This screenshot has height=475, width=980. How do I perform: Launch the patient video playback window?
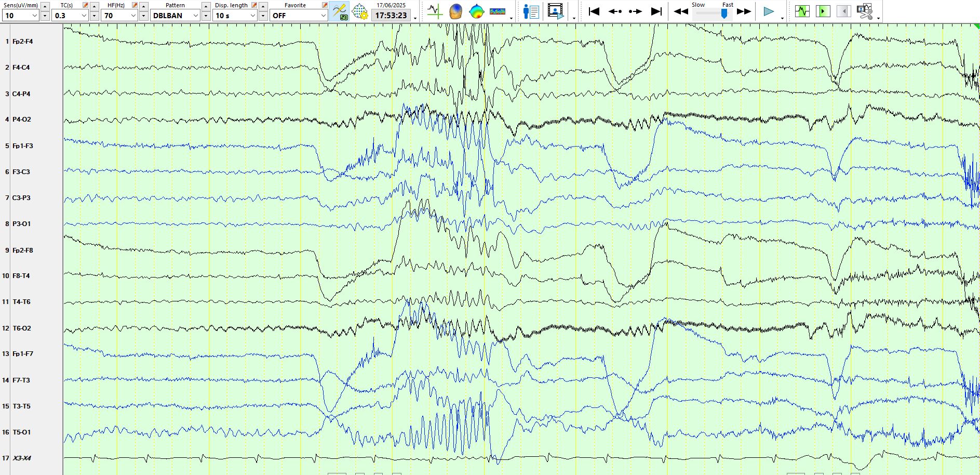(x=556, y=11)
